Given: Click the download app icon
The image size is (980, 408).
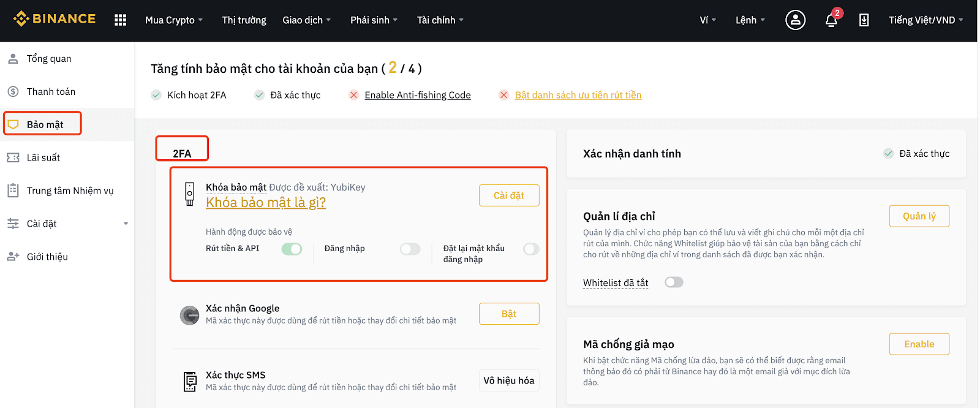Looking at the screenshot, I should pyautogui.click(x=864, y=20).
